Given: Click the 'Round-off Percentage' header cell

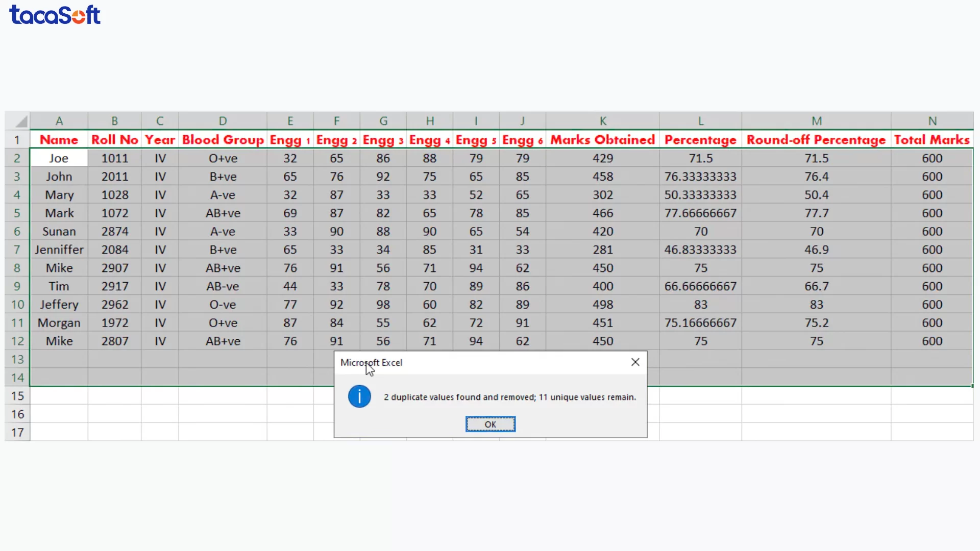Looking at the screenshot, I should 816,140.
